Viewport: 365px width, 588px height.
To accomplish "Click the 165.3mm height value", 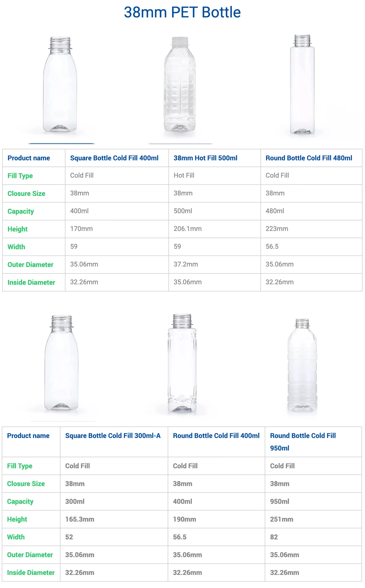I will click(80, 519).
